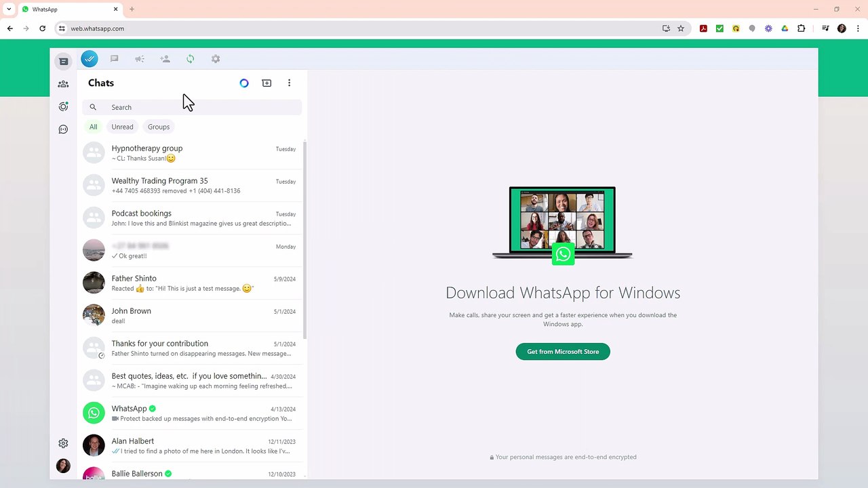The width and height of the screenshot is (868, 488).
Task: Select the Groups chats filter
Action: [x=159, y=127]
